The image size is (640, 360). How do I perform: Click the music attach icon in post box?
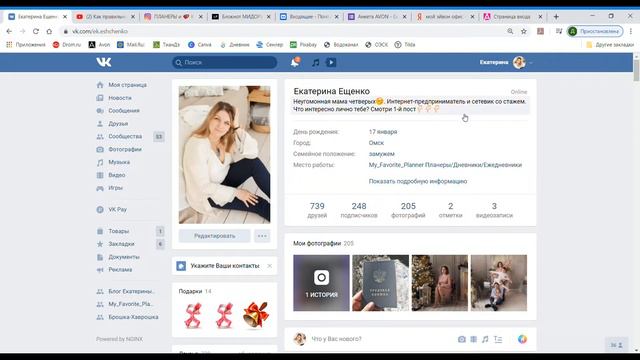tap(485, 339)
